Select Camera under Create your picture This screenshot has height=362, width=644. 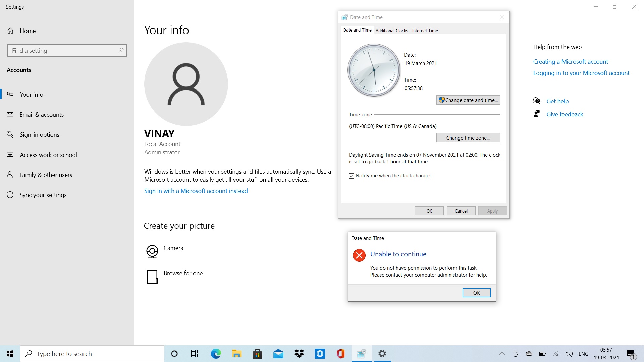coord(173,248)
